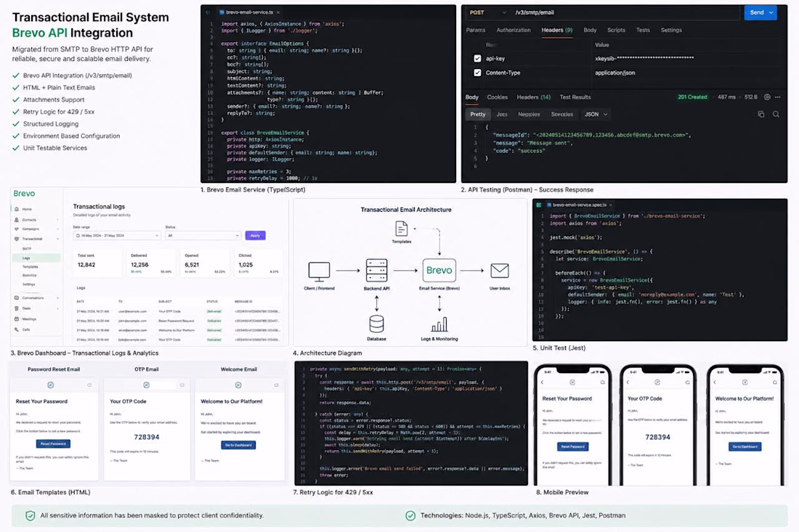Click the Apply filter button
The width and height of the screenshot is (799, 532).
click(x=255, y=236)
